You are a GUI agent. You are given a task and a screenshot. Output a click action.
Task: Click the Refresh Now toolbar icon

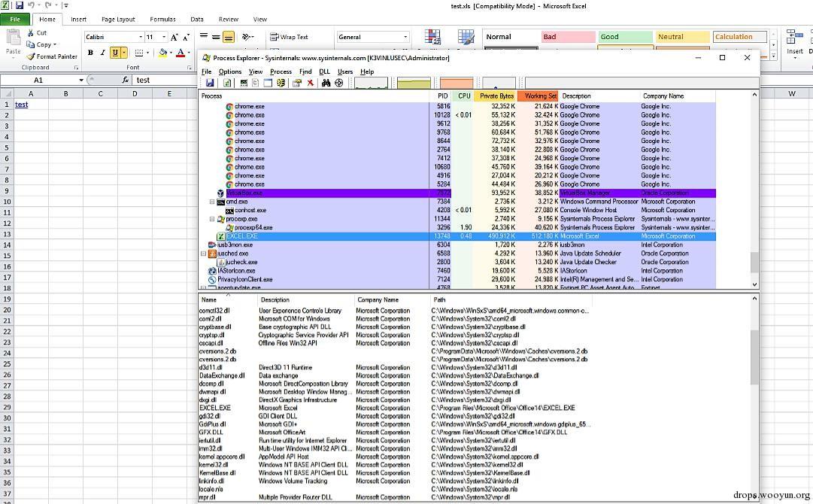click(x=227, y=83)
